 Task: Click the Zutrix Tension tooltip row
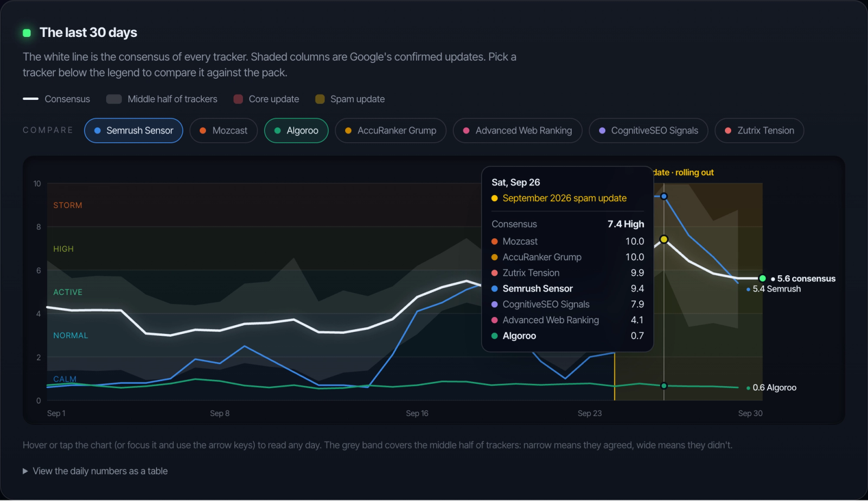pyautogui.click(x=567, y=272)
